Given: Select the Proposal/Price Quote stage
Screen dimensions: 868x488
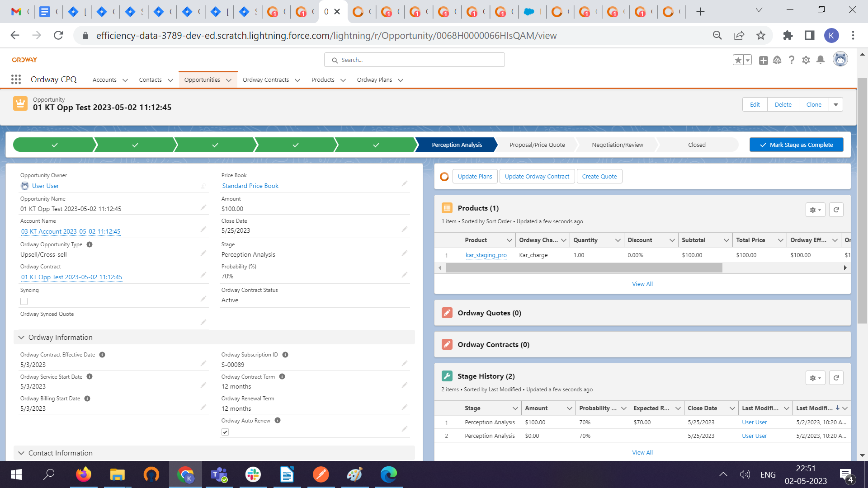Looking at the screenshot, I should pyautogui.click(x=537, y=145).
